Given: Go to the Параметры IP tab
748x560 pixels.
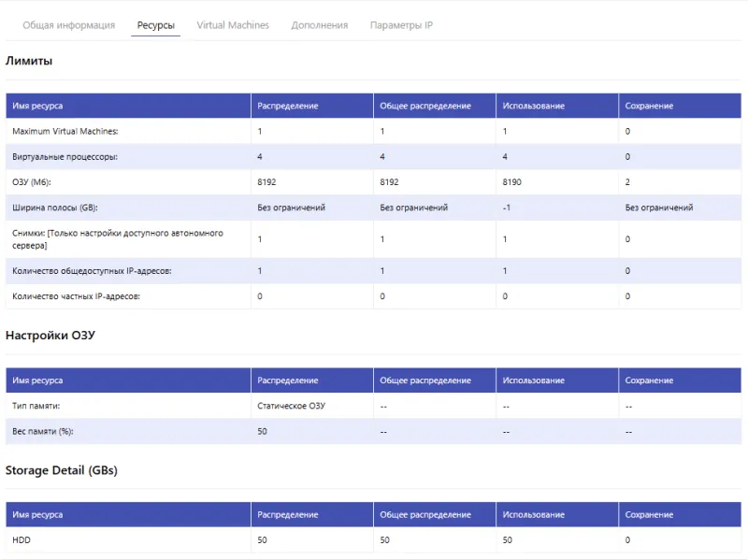Looking at the screenshot, I should click(x=401, y=25).
